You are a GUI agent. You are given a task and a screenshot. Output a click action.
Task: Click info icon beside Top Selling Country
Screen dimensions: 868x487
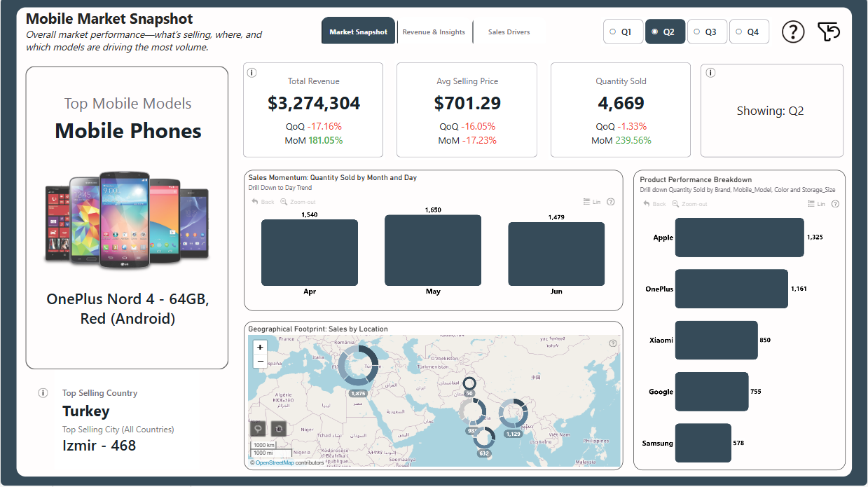[43, 393]
